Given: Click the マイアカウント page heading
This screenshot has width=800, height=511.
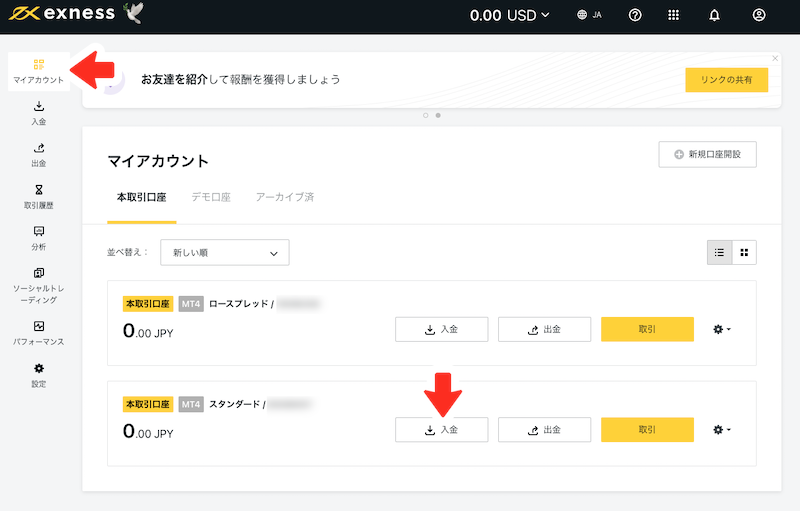Looking at the screenshot, I should 158,161.
